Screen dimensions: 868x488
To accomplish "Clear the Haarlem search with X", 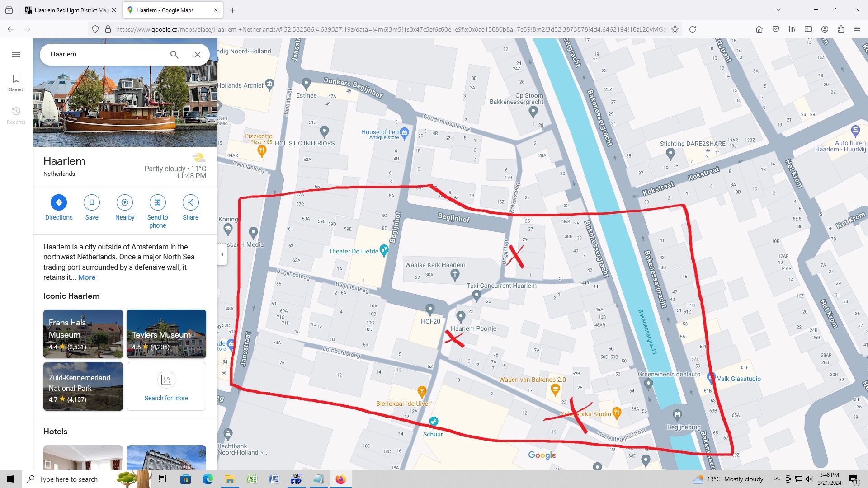I will point(198,55).
